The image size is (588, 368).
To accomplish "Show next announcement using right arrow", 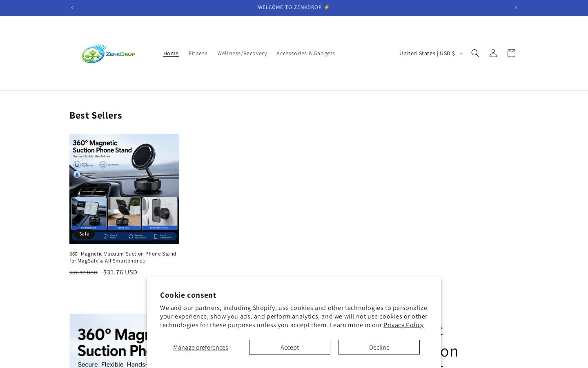I will pos(515,8).
